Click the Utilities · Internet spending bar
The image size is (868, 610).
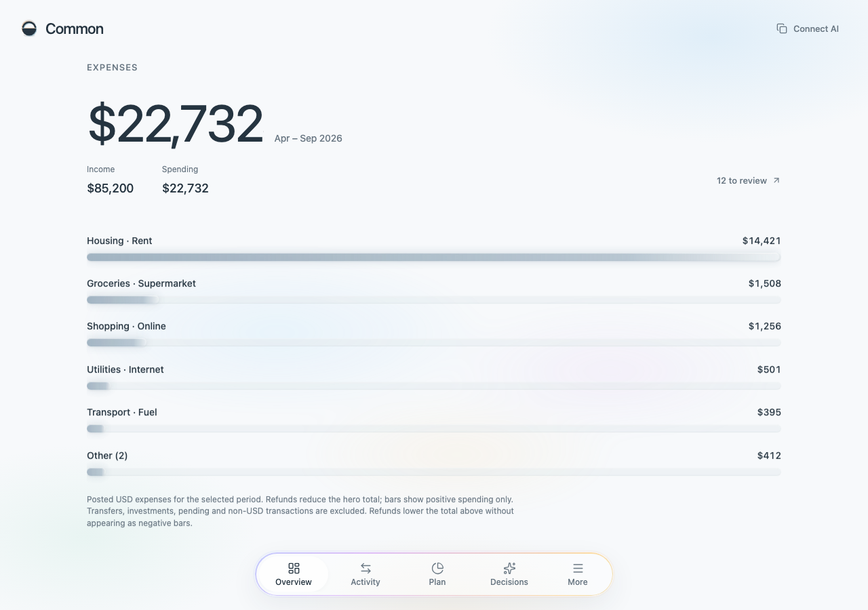tap(434, 386)
